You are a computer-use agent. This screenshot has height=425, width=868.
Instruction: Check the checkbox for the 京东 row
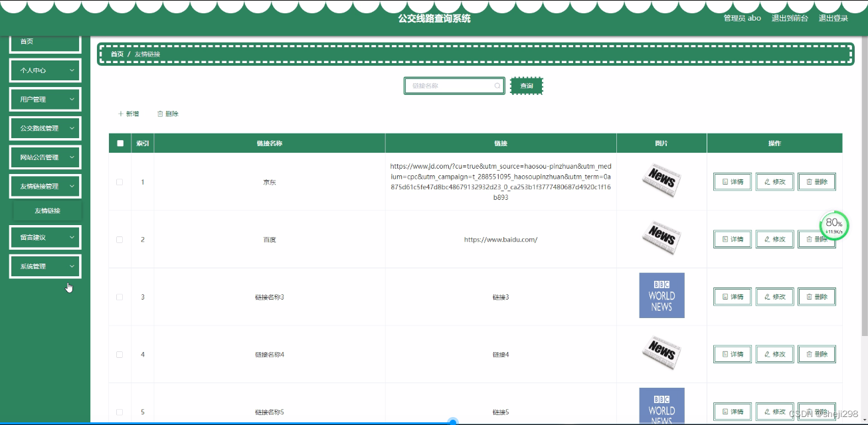[x=120, y=181]
